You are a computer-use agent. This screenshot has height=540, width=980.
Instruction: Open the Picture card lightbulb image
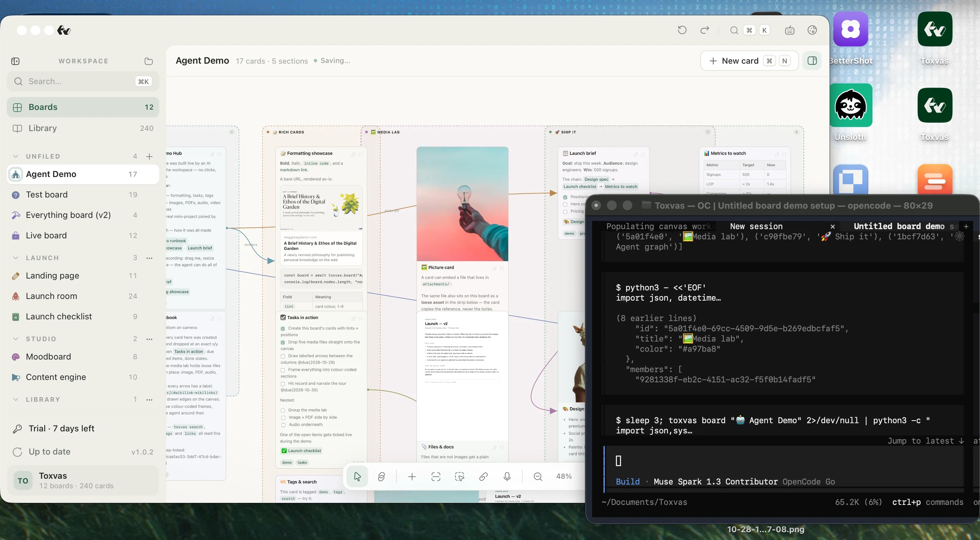[x=462, y=204]
